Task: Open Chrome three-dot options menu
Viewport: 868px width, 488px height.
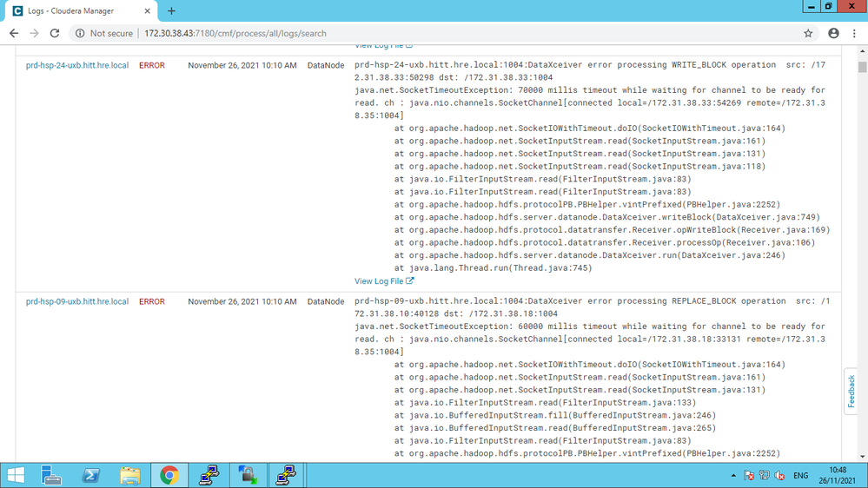Action: pyautogui.click(x=854, y=33)
